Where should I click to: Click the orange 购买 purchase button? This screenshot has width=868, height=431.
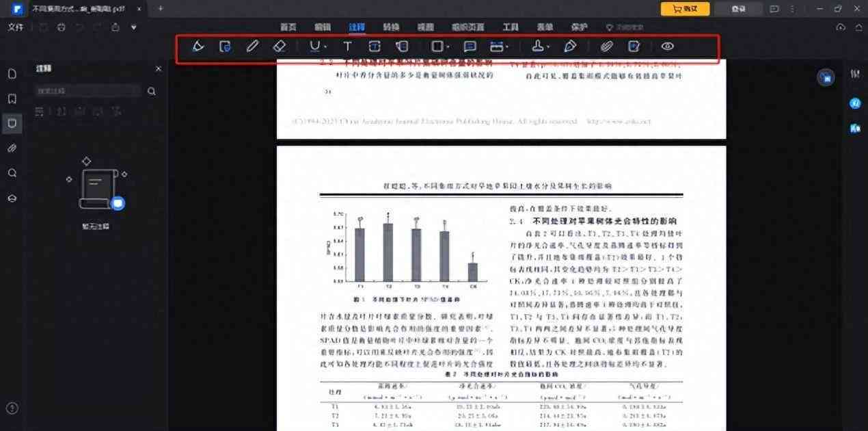coord(685,9)
